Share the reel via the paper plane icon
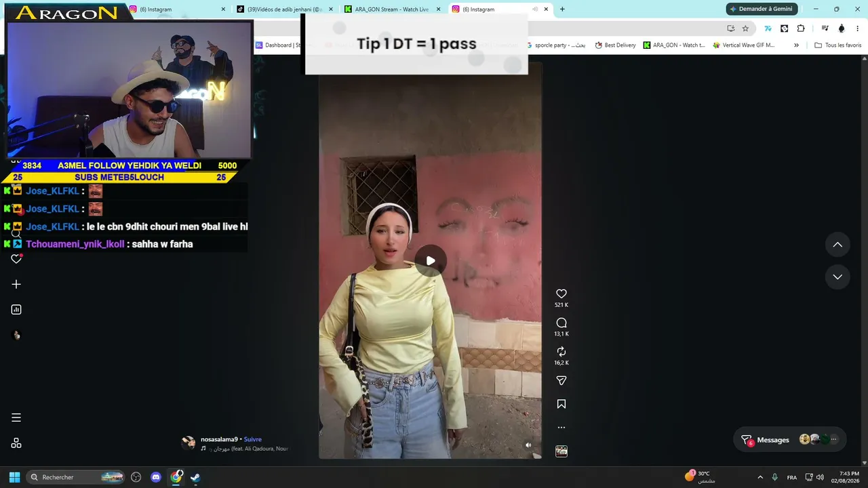The image size is (868, 488). click(x=561, y=381)
